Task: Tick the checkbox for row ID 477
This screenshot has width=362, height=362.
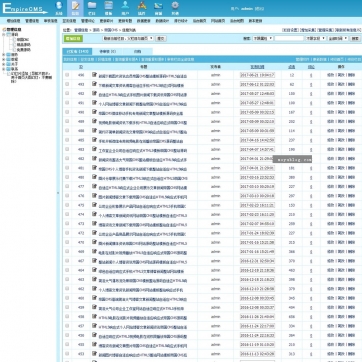Action: click(67, 187)
